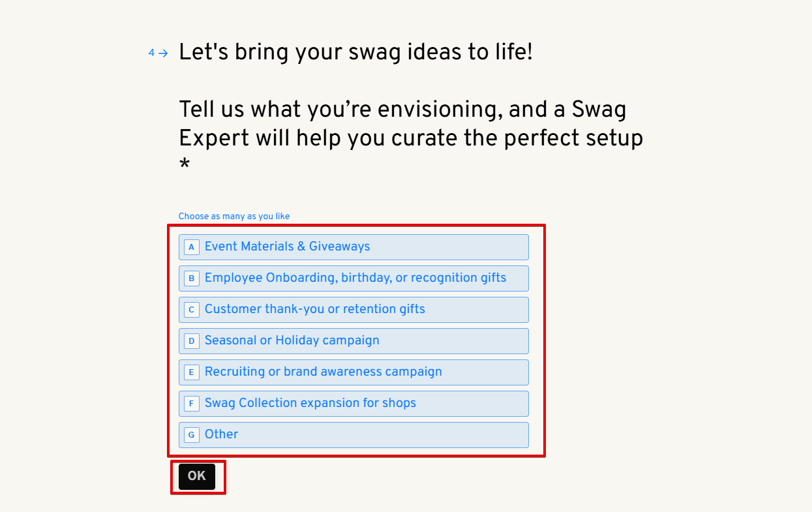The height and width of the screenshot is (512, 812).
Task: Choose Customer thank-you or retention gifts
Action: pos(315,309)
